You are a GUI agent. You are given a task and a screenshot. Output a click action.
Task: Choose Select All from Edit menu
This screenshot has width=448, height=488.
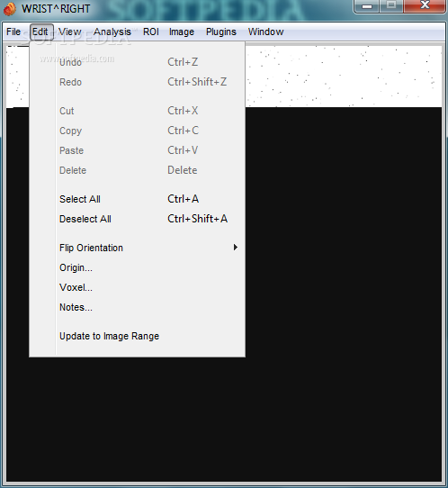click(137, 199)
